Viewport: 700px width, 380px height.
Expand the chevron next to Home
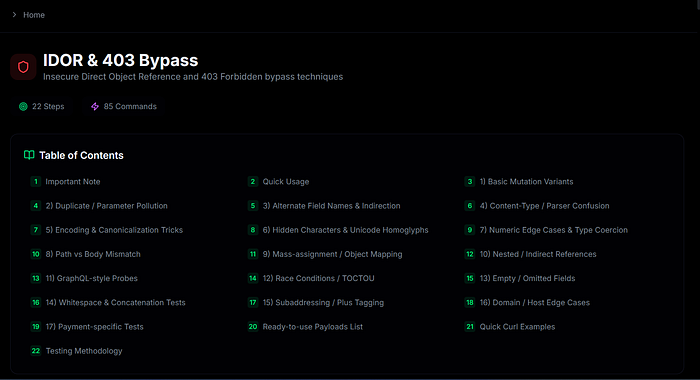pyautogui.click(x=14, y=15)
